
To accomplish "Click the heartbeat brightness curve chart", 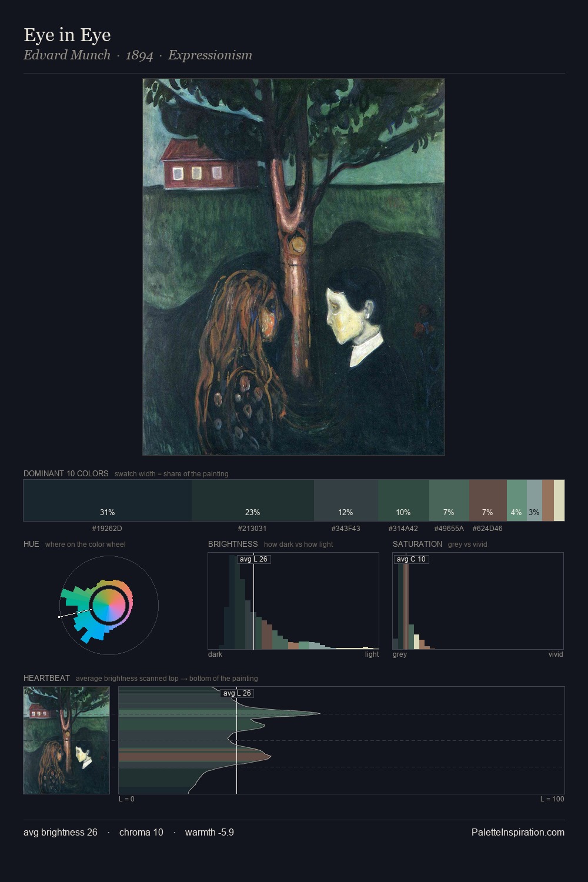I will coord(342,740).
